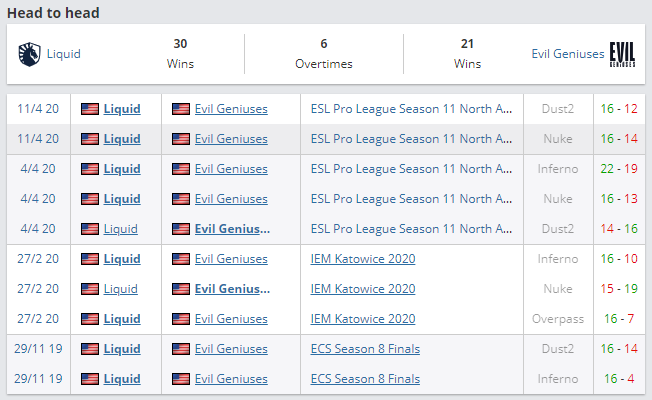Viewport: 652px width, 400px height.
Task: Click the Team Liquid logo icon
Action: click(x=29, y=54)
